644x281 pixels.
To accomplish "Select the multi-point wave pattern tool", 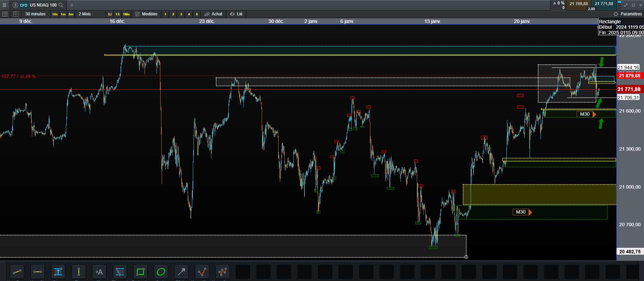I will [223, 272].
